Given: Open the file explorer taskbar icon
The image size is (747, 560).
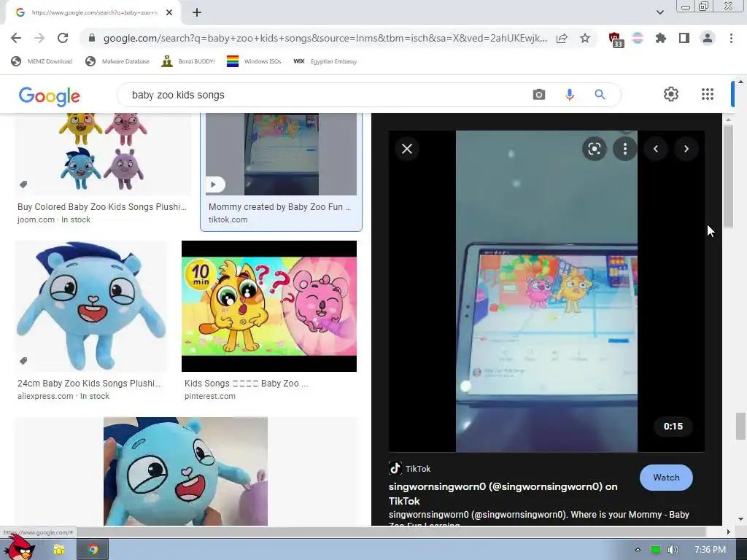Looking at the screenshot, I should [x=59, y=550].
